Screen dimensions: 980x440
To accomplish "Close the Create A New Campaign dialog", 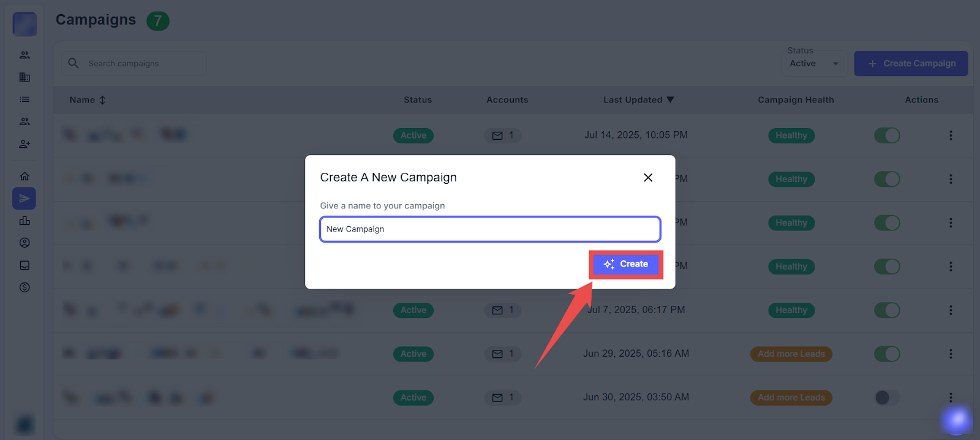I will (x=648, y=178).
